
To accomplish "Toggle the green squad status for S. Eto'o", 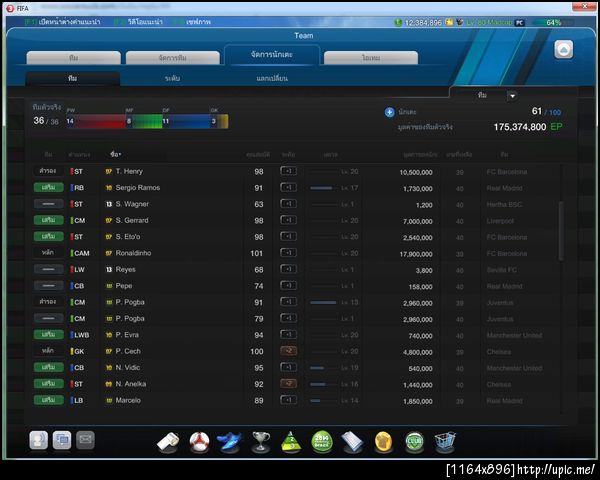I will [x=49, y=237].
